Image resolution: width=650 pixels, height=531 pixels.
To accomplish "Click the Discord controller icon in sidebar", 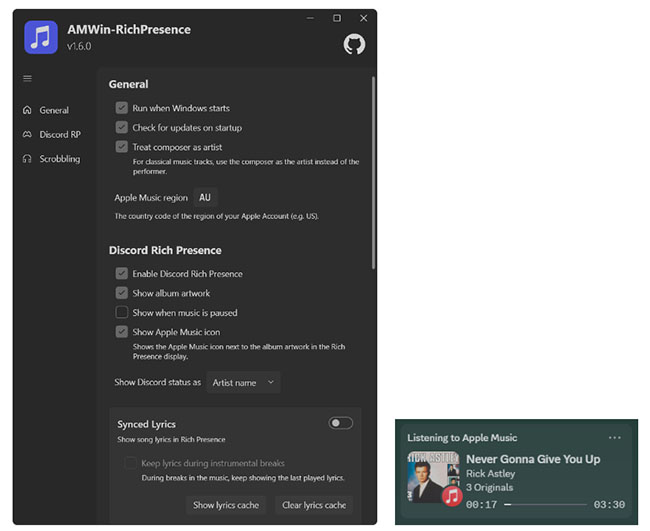I will coord(27,134).
